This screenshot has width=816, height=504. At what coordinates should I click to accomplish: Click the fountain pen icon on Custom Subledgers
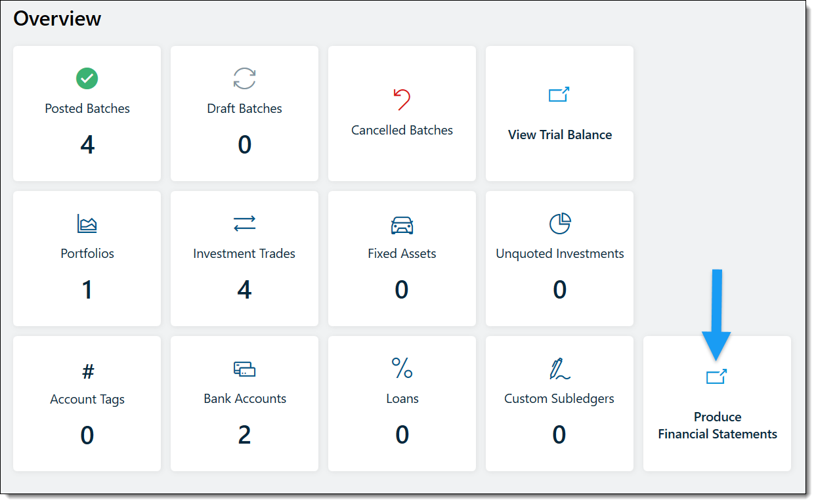[559, 369]
